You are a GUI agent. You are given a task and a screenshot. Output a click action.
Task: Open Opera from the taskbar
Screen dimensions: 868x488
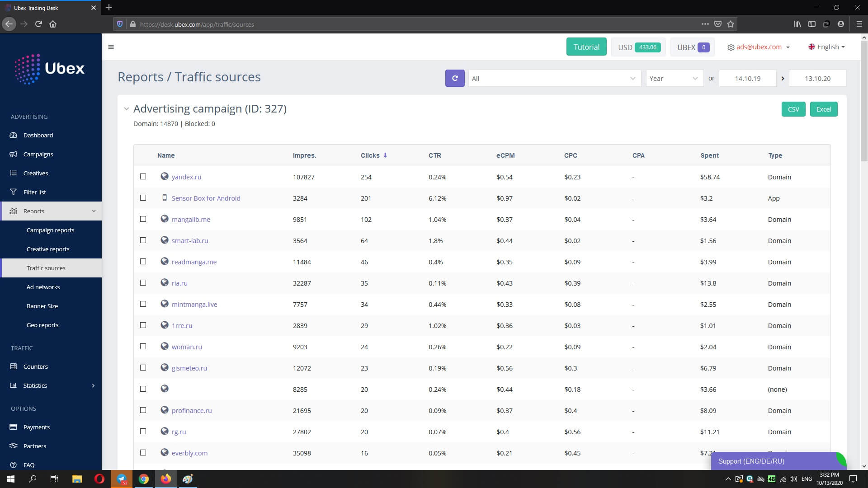click(x=99, y=479)
